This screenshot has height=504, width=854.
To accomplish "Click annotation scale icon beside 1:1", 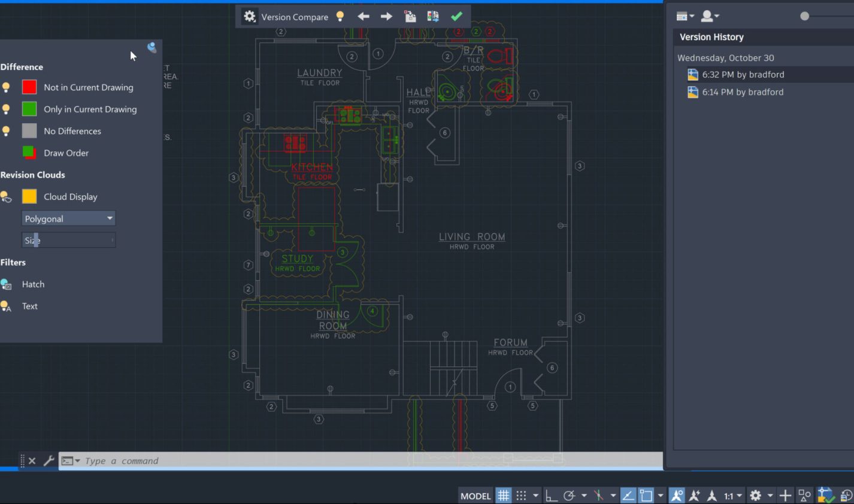I will [712, 496].
